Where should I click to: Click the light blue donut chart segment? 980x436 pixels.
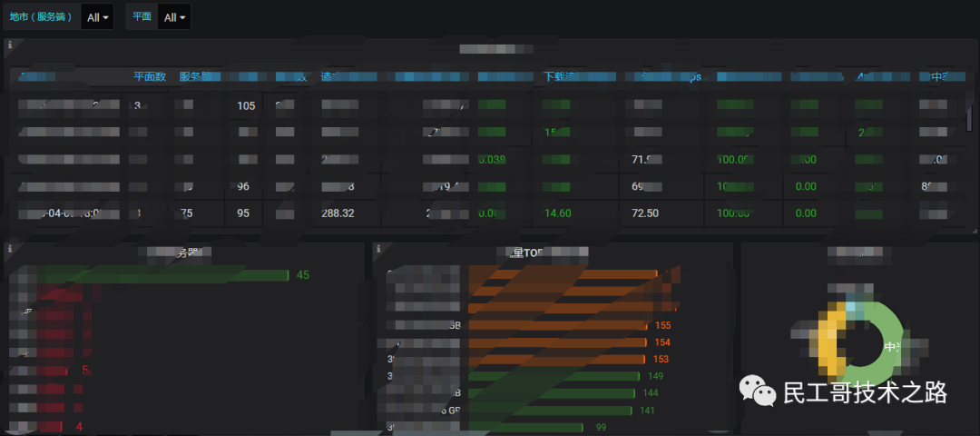tap(853, 308)
